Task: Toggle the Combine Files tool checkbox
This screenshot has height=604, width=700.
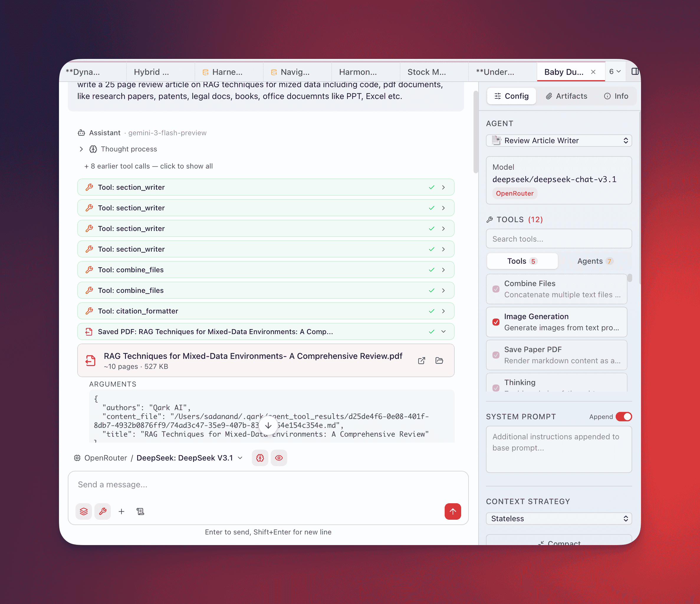Action: pyautogui.click(x=496, y=289)
